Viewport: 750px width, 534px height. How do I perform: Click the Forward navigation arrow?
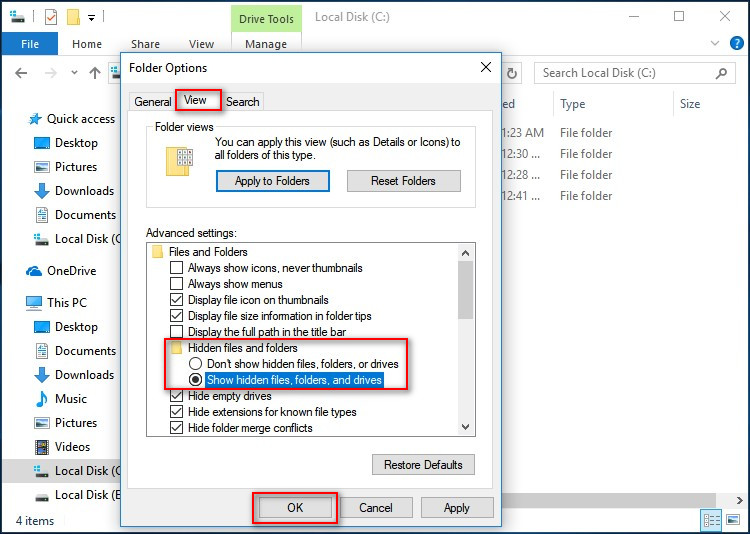coord(50,73)
